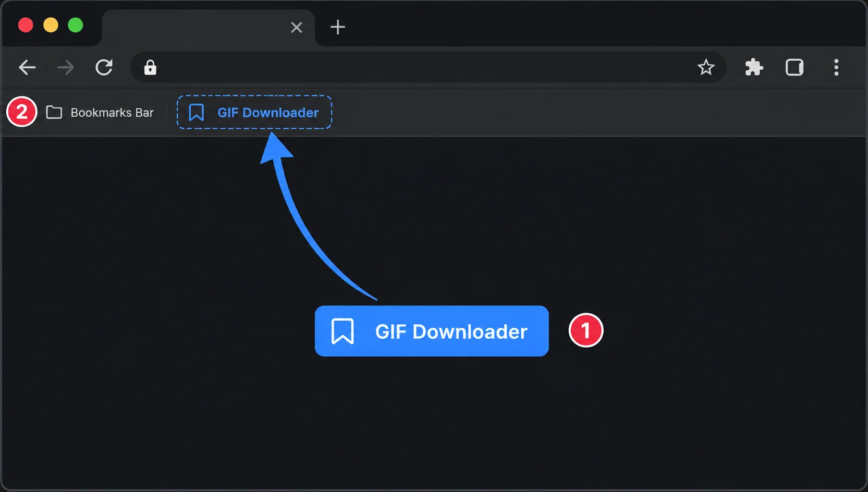868x492 pixels.
Task: Close the current browser tab
Action: click(297, 28)
